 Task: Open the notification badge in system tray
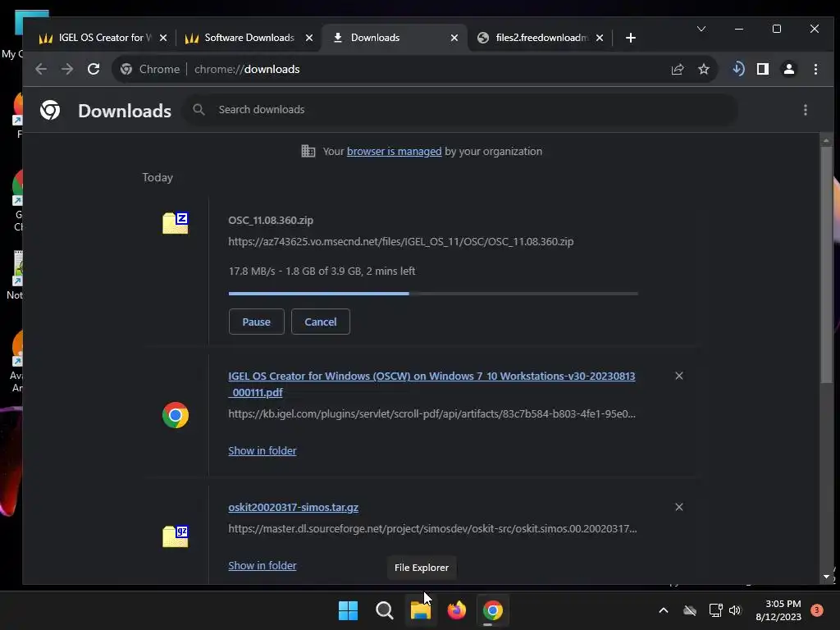coord(817,610)
